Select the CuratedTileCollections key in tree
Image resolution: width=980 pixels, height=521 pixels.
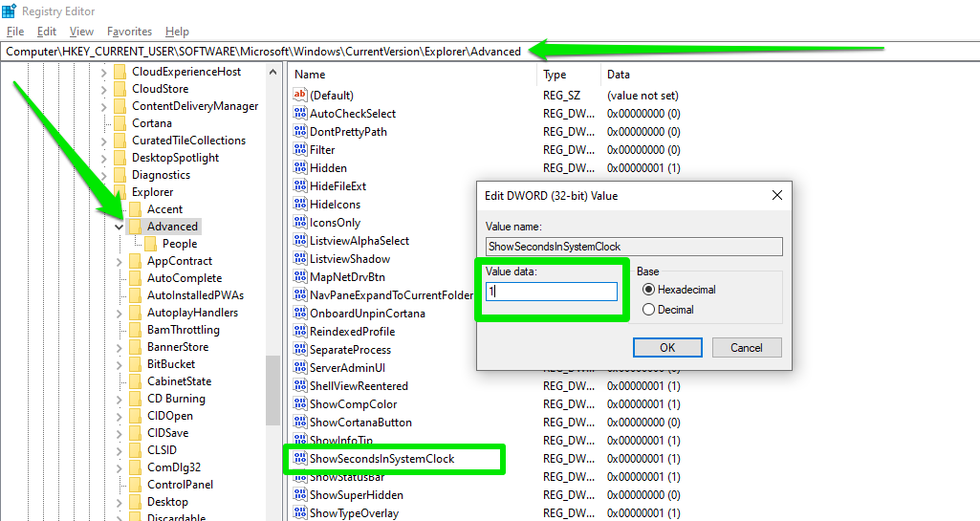(188, 141)
